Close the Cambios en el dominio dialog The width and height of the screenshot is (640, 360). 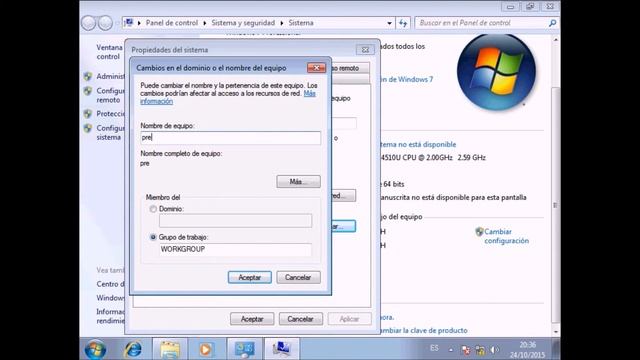point(316,68)
